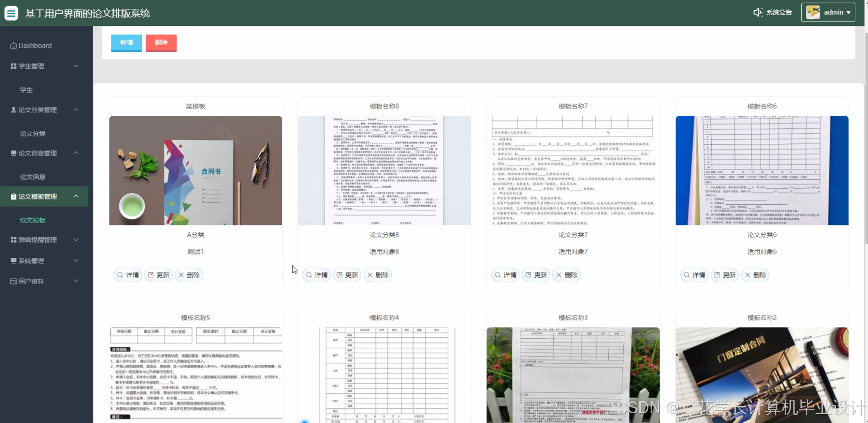Expand the 用户资料 menu chevron
The height and width of the screenshot is (423, 868).
pyautogui.click(x=76, y=281)
